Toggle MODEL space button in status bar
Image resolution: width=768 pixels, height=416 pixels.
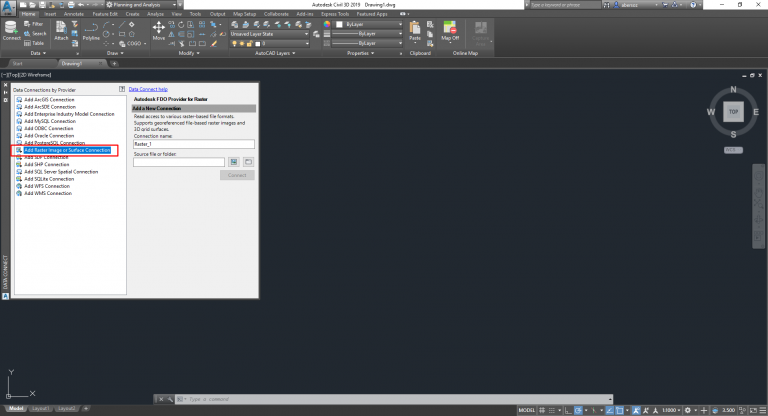(527, 410)
